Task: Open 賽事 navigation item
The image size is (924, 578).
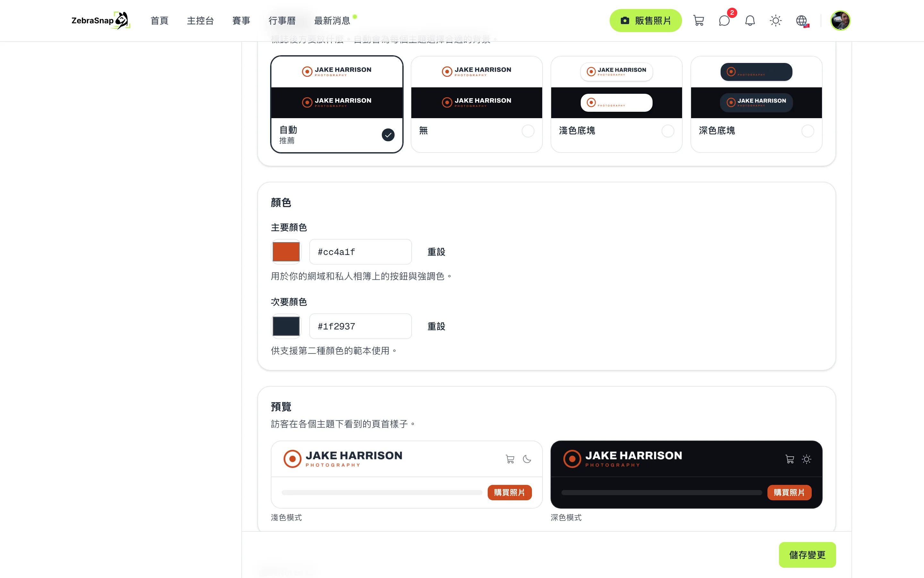Action: tap(241, 21)
